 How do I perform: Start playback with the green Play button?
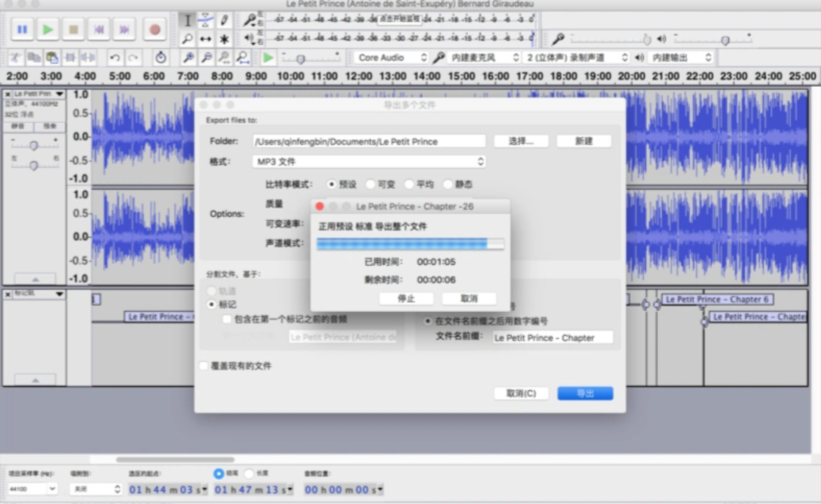(48, 30)
